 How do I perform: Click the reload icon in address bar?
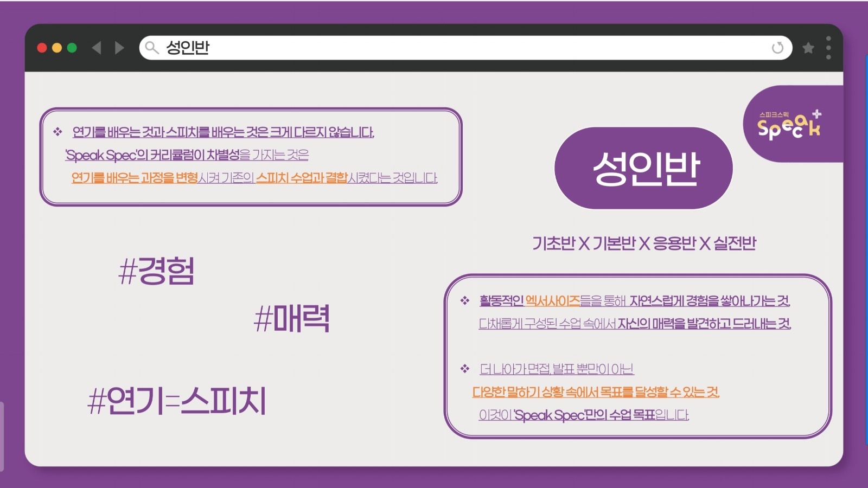(777, 48)
